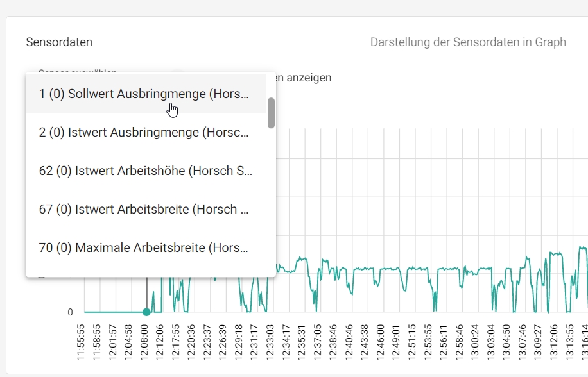
Task: Click the green data point marker on graph
Action: (146, 312)
